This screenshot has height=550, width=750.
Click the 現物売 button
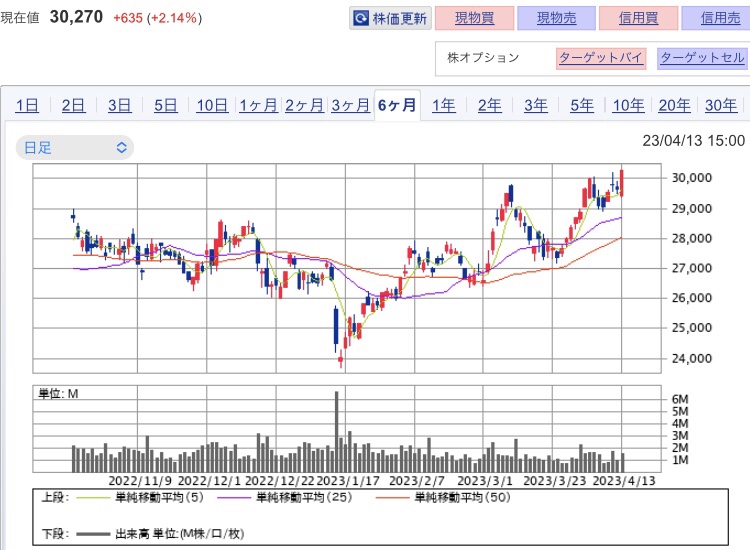[x=556, y=18]
